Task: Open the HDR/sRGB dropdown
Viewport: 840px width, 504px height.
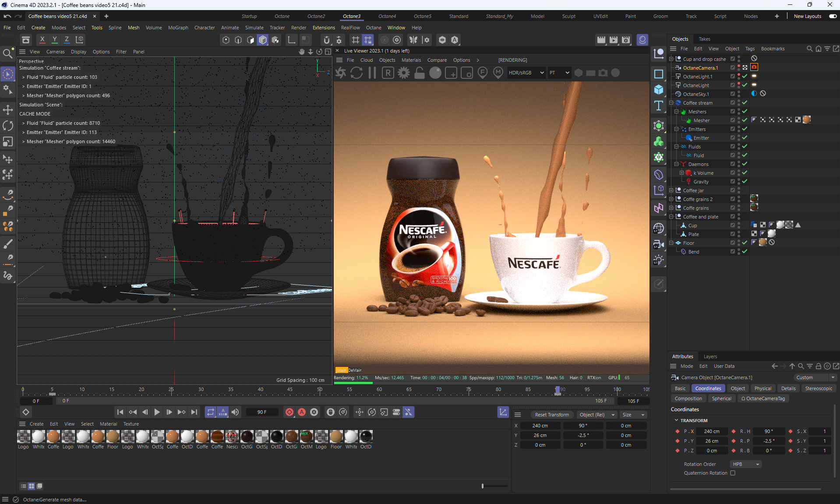Action: tap(526, 73)
